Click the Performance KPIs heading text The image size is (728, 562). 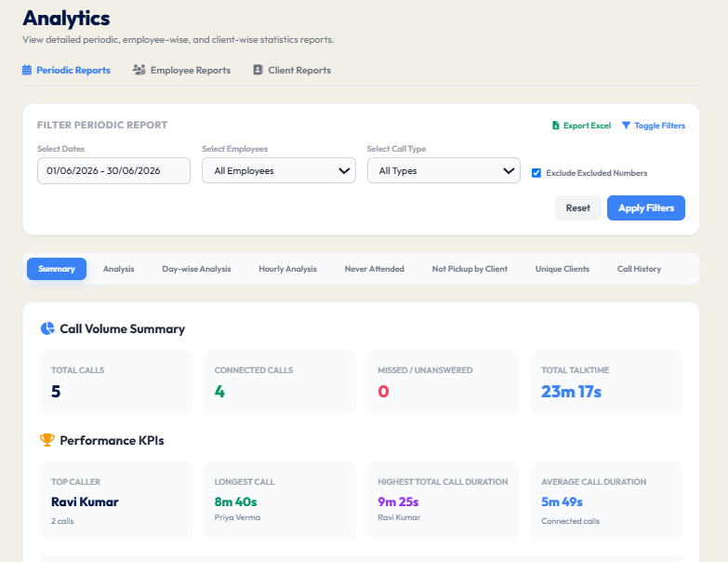pyautogui.click(x=112, y=440)
